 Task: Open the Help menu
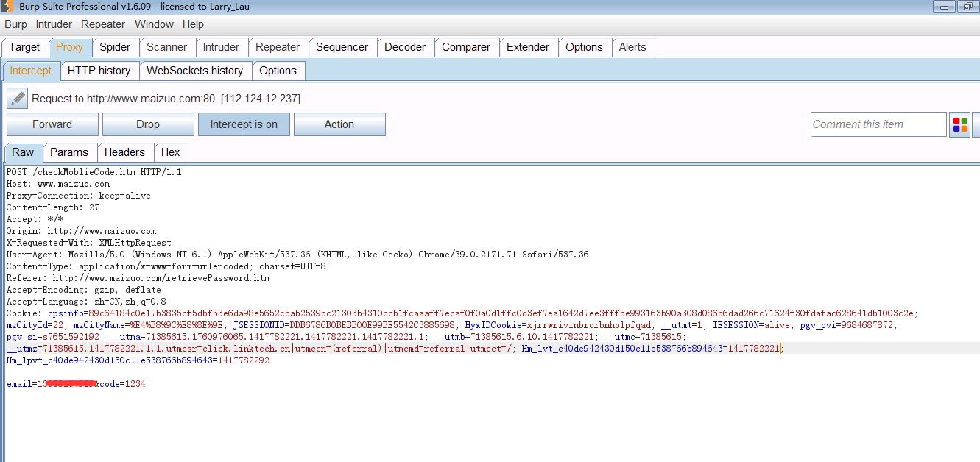click(193, 24)
